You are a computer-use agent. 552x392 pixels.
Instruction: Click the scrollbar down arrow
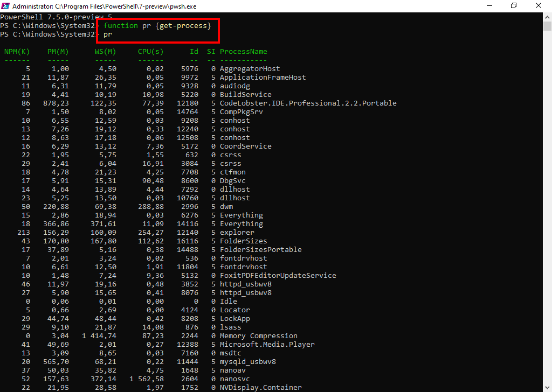(547, 387)
